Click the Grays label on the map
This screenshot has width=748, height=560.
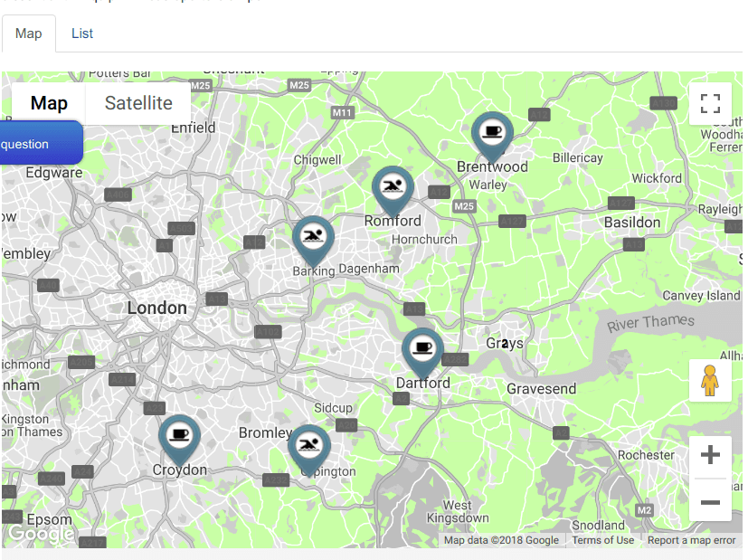click(505, 344)
